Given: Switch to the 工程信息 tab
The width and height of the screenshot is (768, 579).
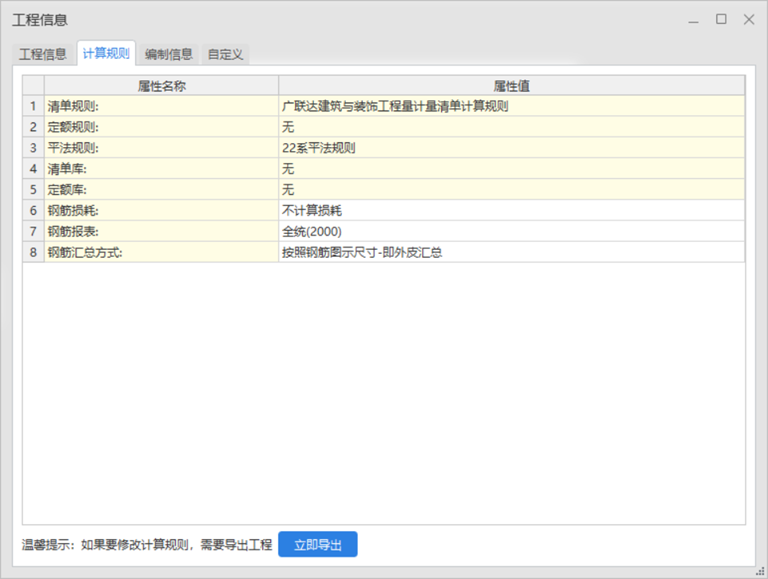Looking at the screenshot, I should (43, 54).
